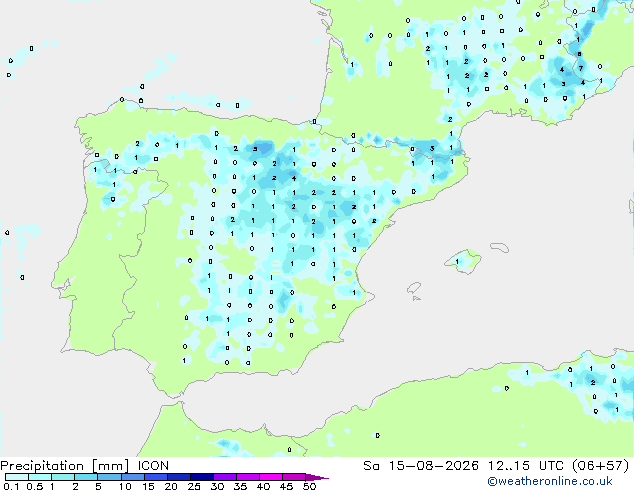Viewport: 634px width, 490px height.
Task: Click the "Sa 15-08-2026 12..15 UTC (06+57)" timestamp
Action: tap(496, 466)
